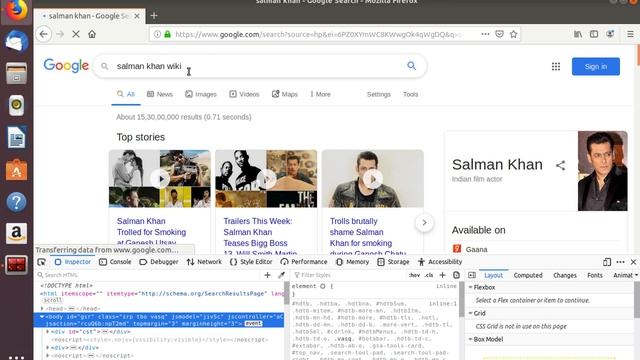Screen dimensions: 640x360
Task: Open the Firefox hamburger menu
Action: (x=630, y=34)
